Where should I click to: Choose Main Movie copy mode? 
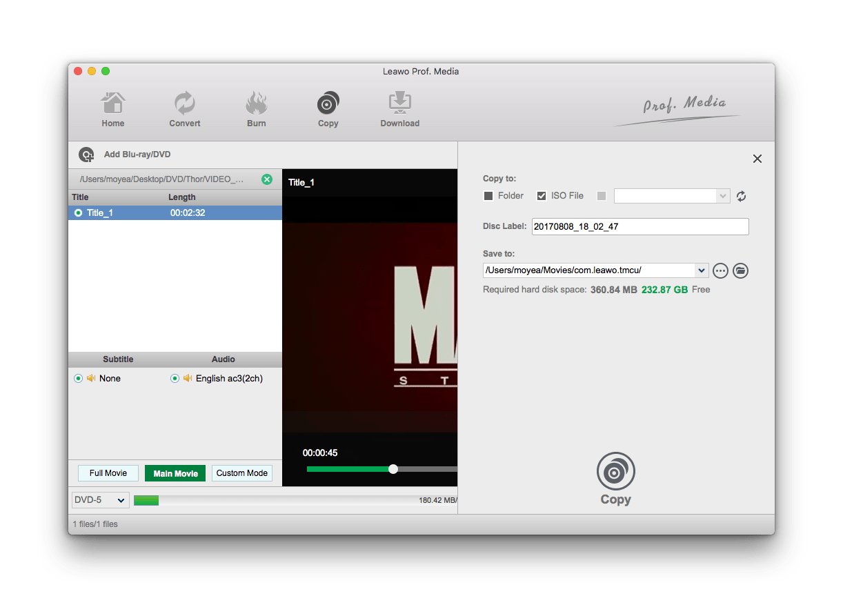[x=175, y=473]
